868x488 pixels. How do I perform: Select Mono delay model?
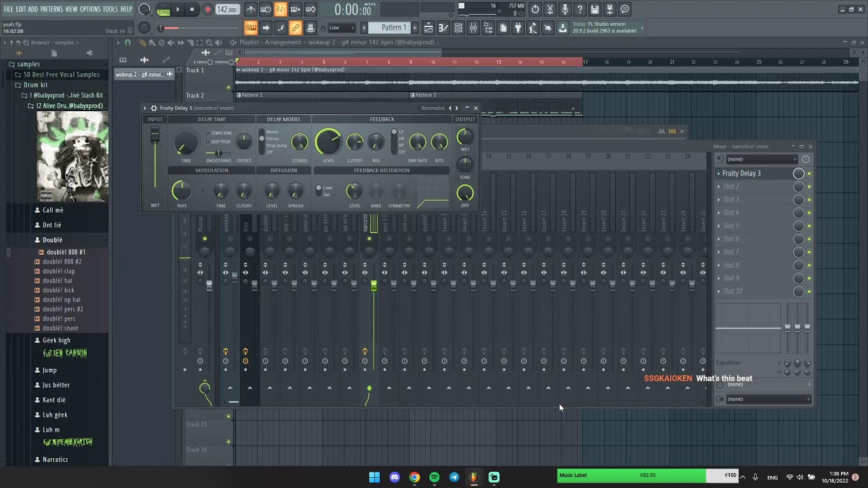pyautogui.click(x=272, y=132)
